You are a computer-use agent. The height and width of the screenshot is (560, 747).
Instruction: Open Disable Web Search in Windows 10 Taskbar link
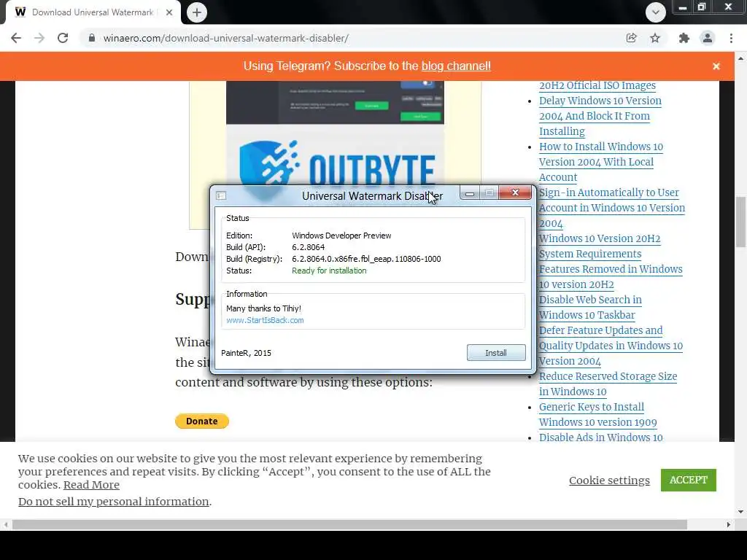590,307
